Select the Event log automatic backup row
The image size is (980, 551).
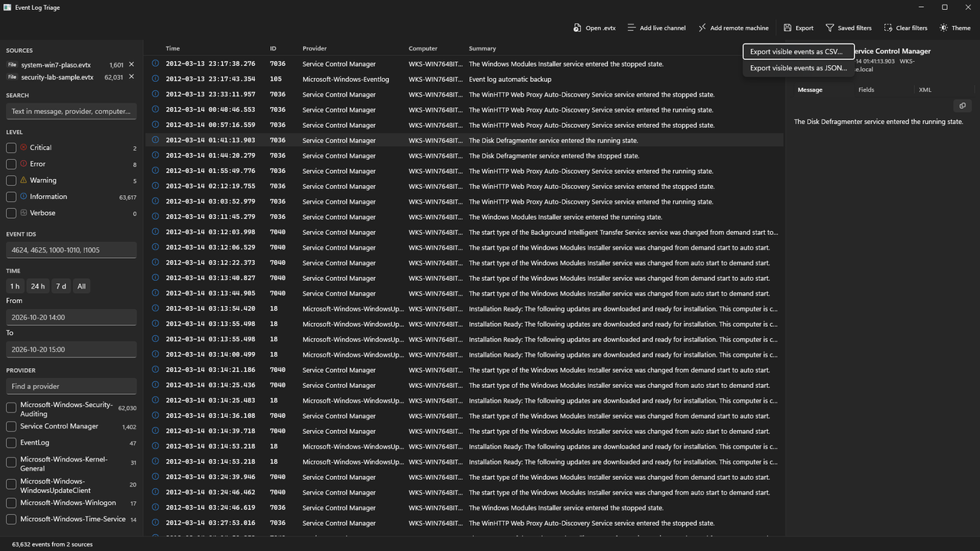pyautogui.click(x=464, y=80)
